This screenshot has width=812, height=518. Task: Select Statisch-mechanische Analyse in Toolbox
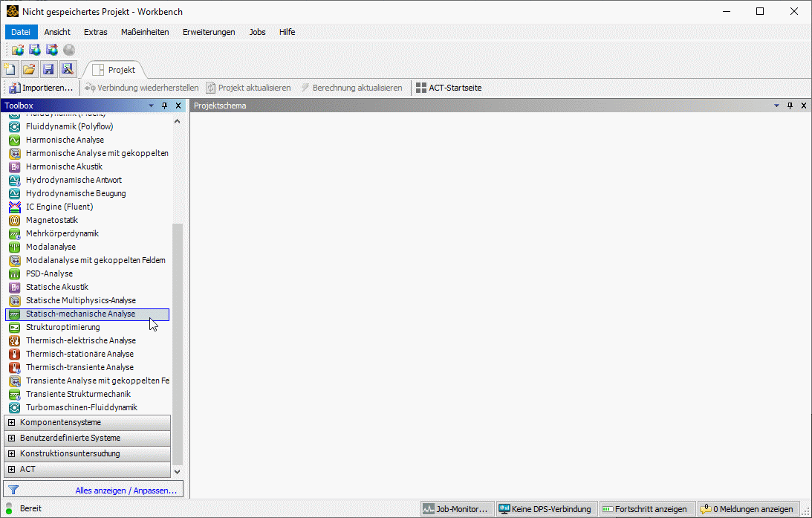tap(80, 314)
